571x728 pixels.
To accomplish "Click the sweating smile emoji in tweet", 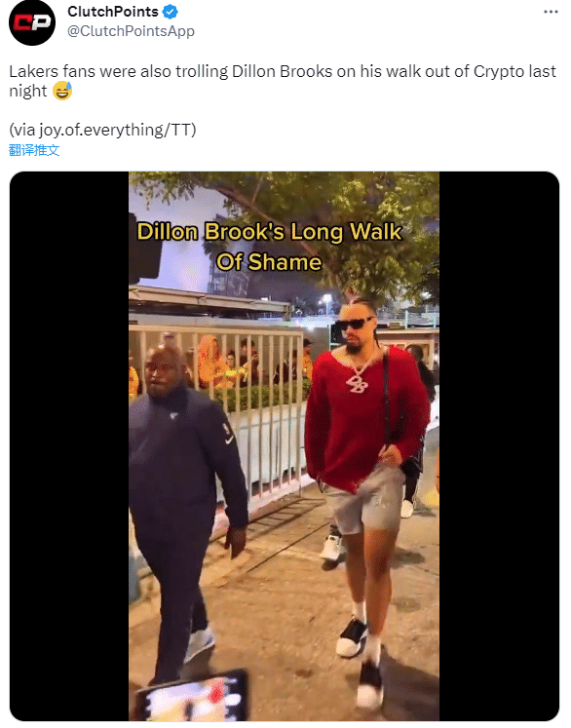I will (x=62, y=91).
